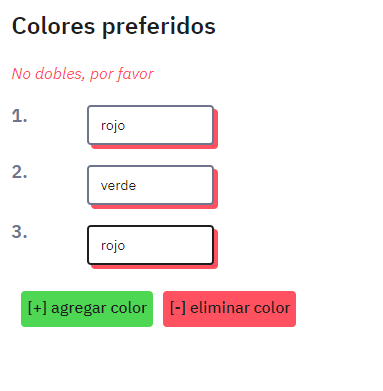Click list number 2 label

click(x=19, y=172)
